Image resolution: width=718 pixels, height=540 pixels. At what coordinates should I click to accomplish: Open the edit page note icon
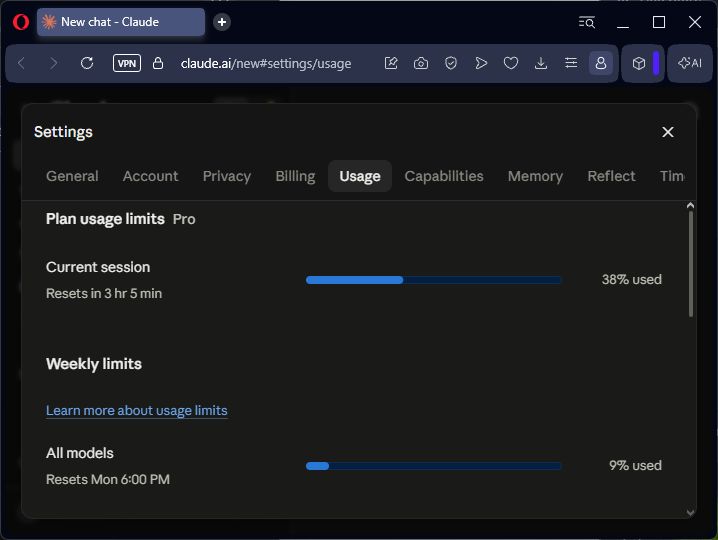[x=391, y=63]
